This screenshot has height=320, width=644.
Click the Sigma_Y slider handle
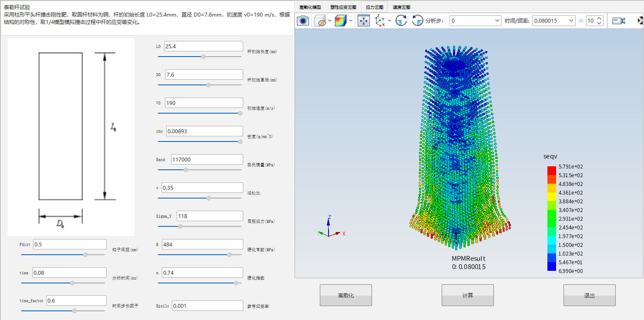click(x=180, y=226)
